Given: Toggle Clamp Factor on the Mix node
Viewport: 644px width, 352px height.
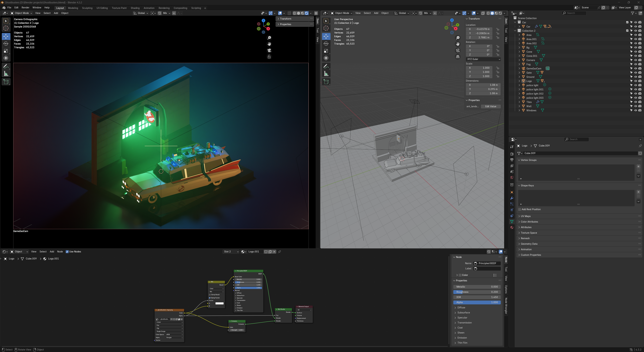Looking at the screenshot, I should [x=210, y=298].
